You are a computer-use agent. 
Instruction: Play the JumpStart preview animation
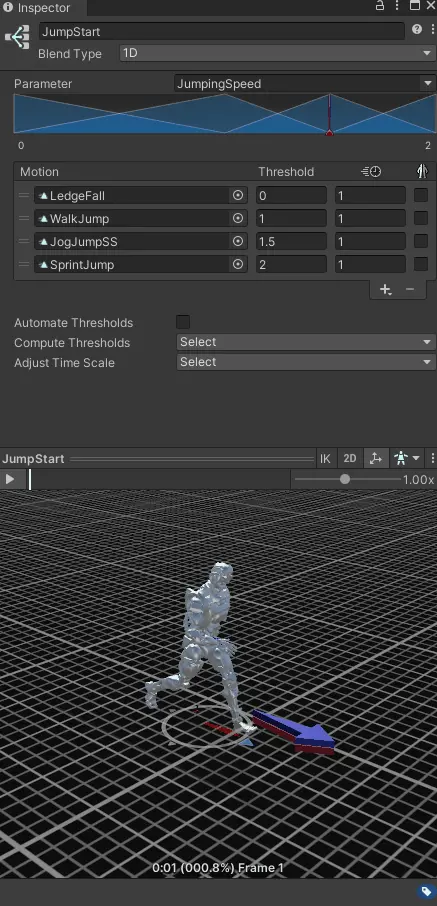pyautogui.click(x=10, y=479)
